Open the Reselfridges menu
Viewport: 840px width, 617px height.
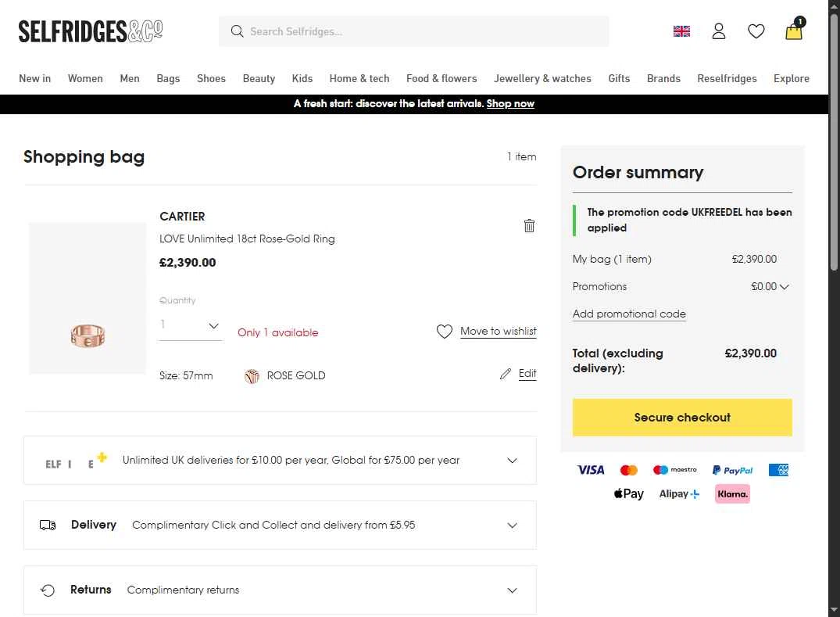[x=727, y=78]
